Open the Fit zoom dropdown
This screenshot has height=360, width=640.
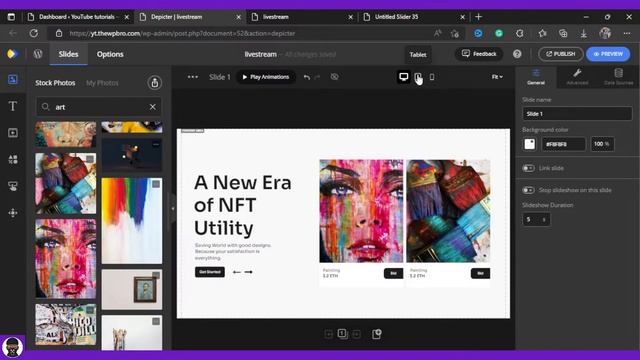point(497,77)
